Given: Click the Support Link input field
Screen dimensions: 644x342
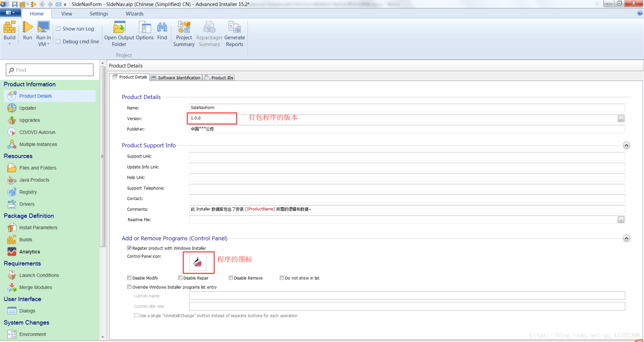Looking at the screenshot, I should pyautogui.click(x=407, y=156).
